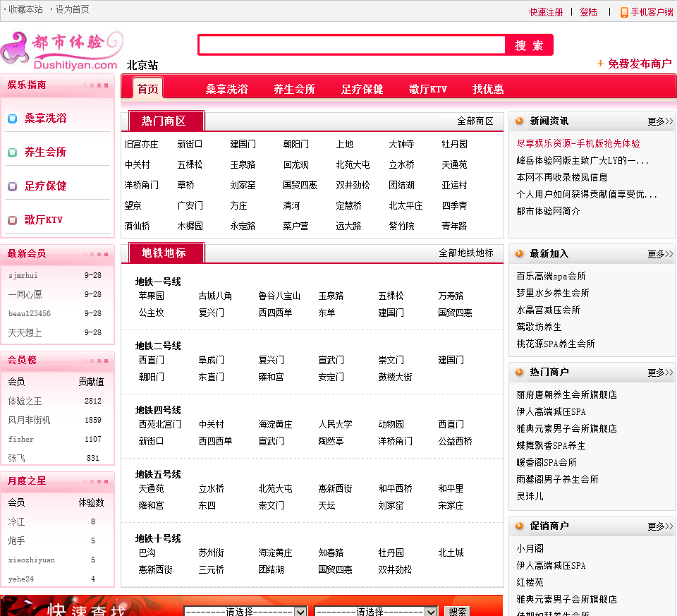Image resolution: width=677 pixels, height=616 pixels.
Task: Open the 望京 district link
Action: tap(133, 205)
